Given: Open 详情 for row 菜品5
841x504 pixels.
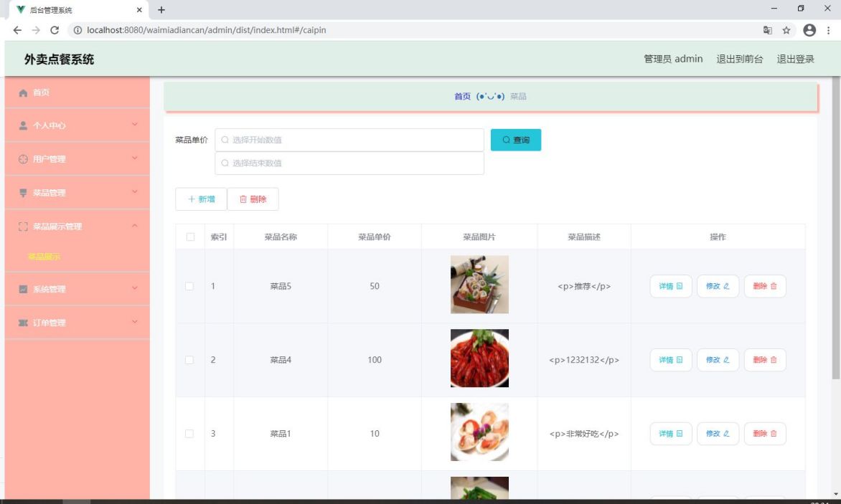Looking at the screenshot, I should point(671,286).
